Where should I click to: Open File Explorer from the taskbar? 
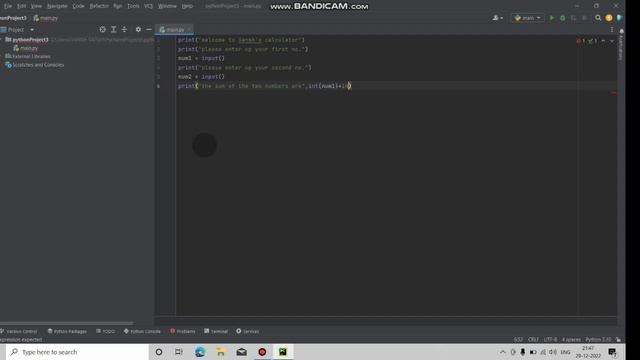coord(221,352)
